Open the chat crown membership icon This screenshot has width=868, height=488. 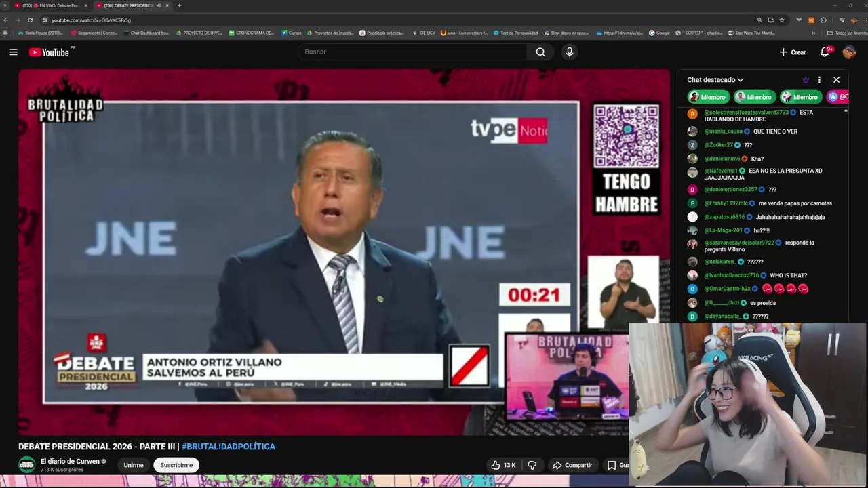pos(806,80)
